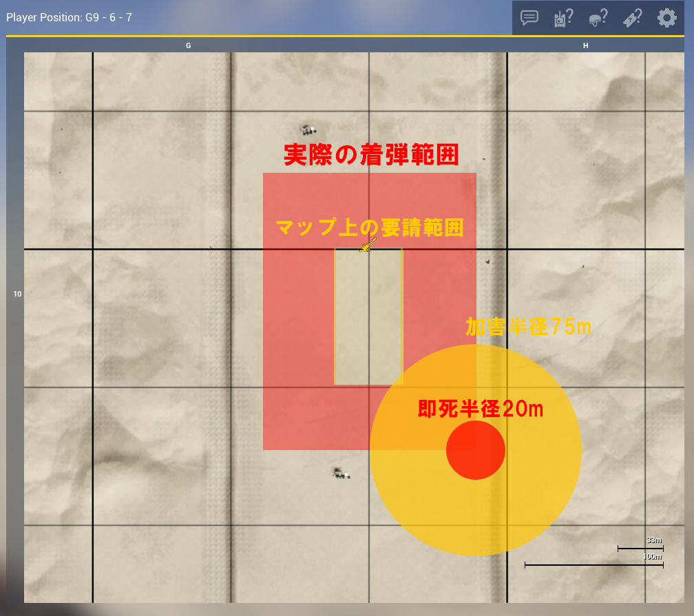The image size is (694, 616).
Task: Click the 100m scale bar
Action: 593,564
